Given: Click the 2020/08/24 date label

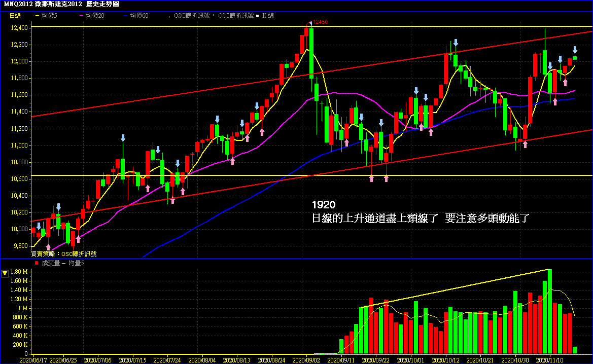Looking at the screenshot, I should tap(271, 360).
